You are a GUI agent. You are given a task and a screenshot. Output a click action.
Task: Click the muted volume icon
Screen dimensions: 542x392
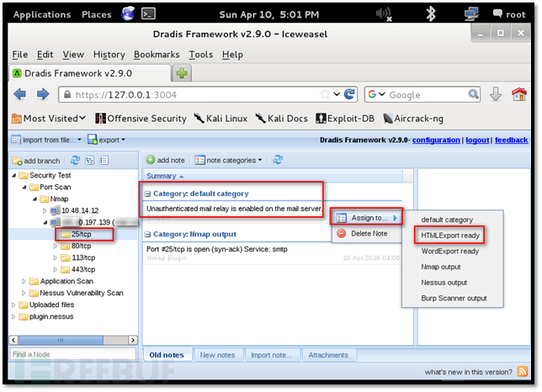tap(384, 14)
